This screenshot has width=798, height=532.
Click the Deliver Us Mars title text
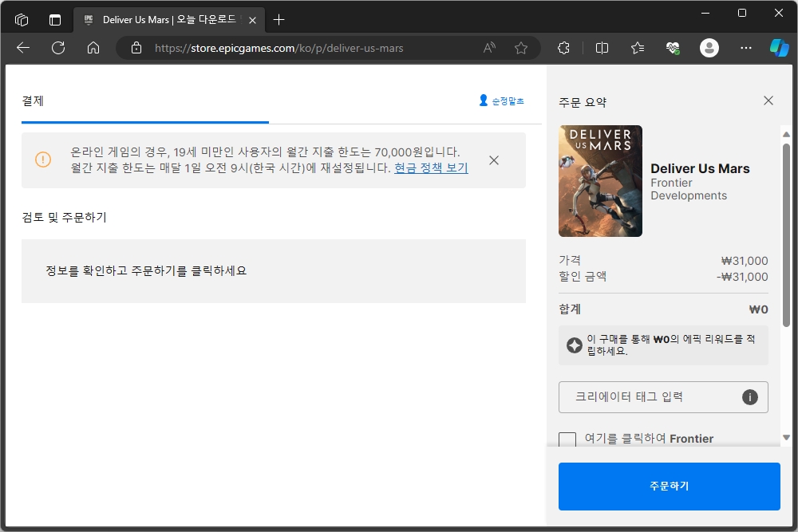point(700,168)
